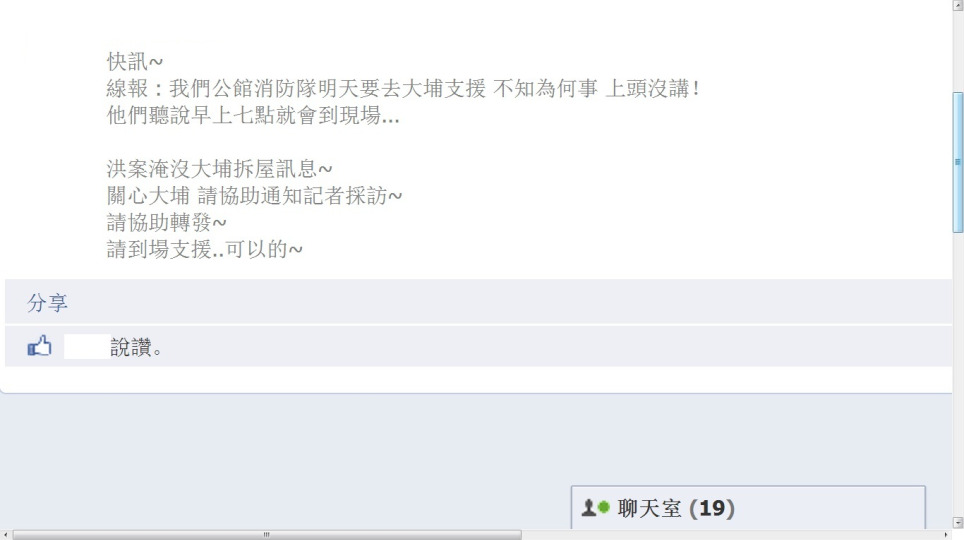Click the green online status dot
964x540 pixels.
[x=604, y=507]
